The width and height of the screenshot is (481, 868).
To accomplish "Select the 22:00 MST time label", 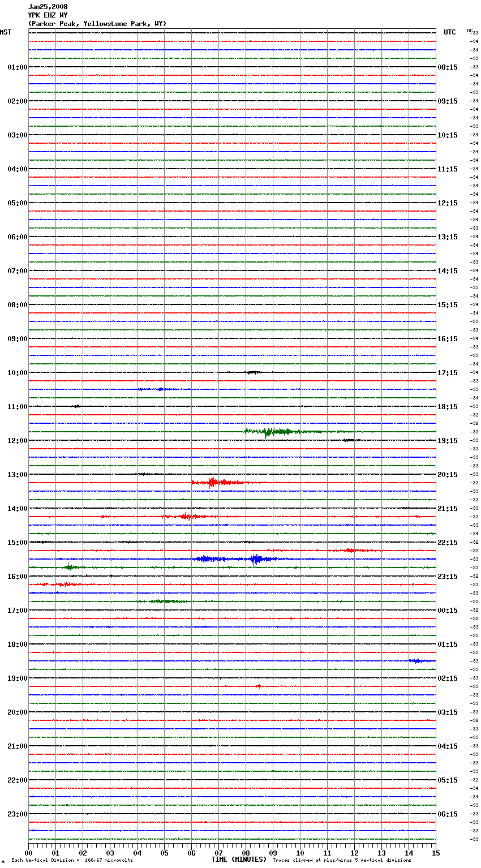I will (17, 780).
